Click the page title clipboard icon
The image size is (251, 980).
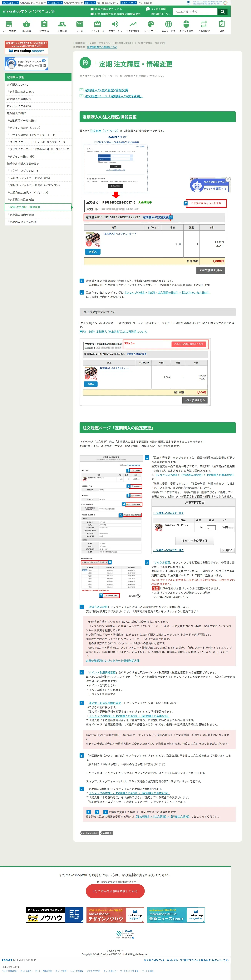(85, 62)
